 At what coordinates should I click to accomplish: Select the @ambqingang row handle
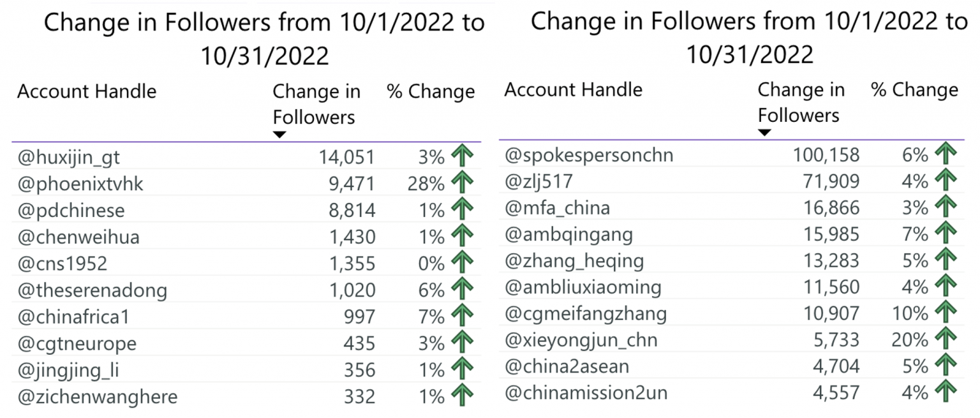click(568, 234)
